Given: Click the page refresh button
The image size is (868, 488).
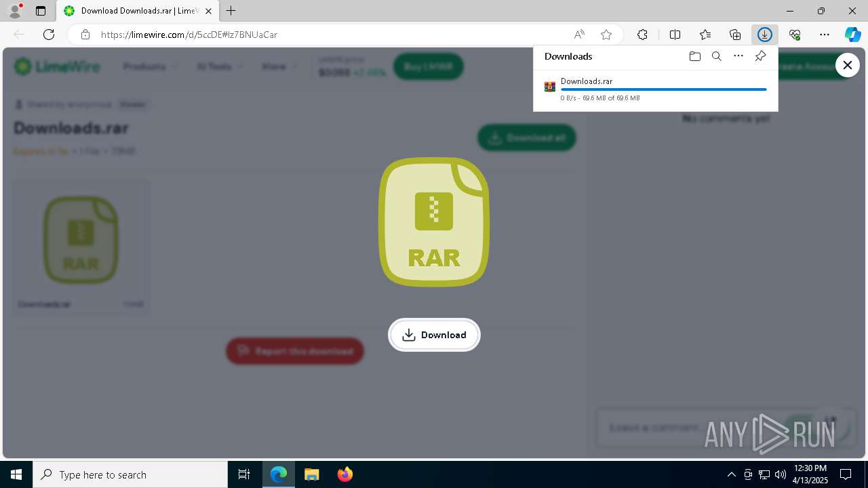Looking at the screenshot, I should click(x=49, y=35).
